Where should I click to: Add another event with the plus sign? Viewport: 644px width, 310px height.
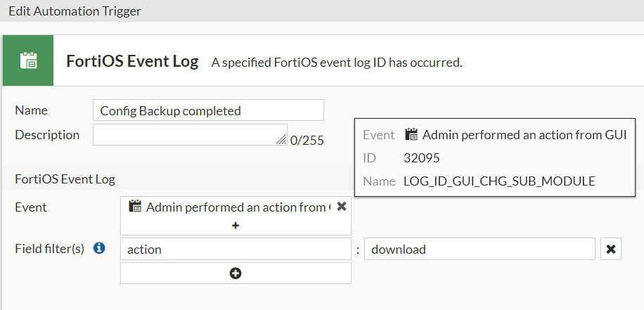pyautogui.click(x=236, y=226)
